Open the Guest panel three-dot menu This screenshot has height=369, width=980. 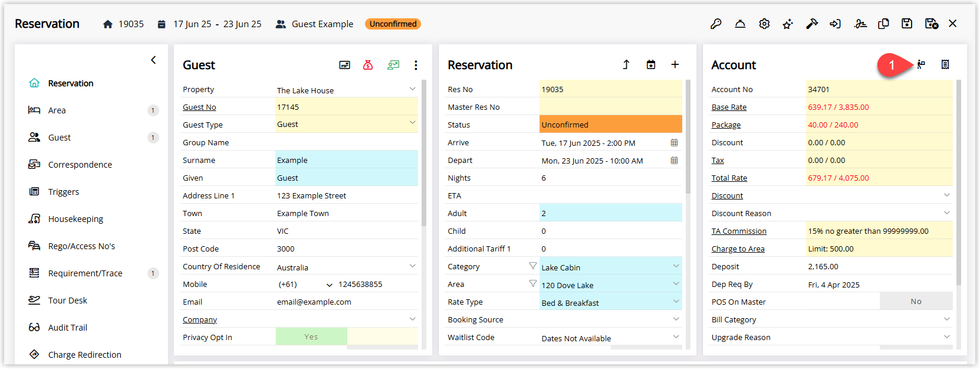pyautogui.click(x=416, y=65)
